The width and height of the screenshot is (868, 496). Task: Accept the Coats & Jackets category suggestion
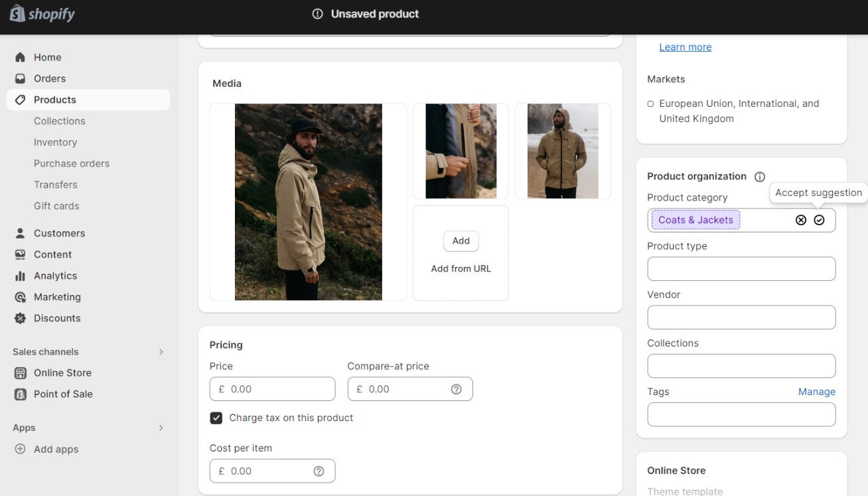[819, 220]
